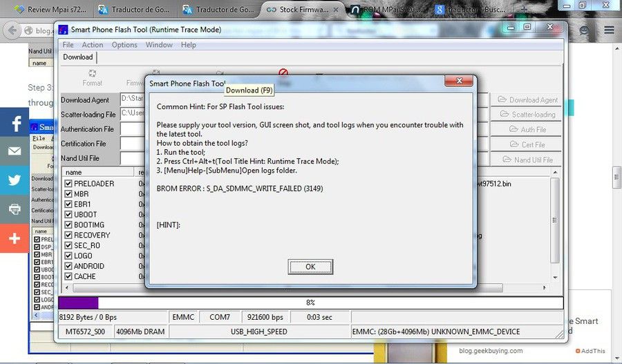
Task: Maximize the Smart Phone Flash Tool window
Action: click(x=527, y=28)
